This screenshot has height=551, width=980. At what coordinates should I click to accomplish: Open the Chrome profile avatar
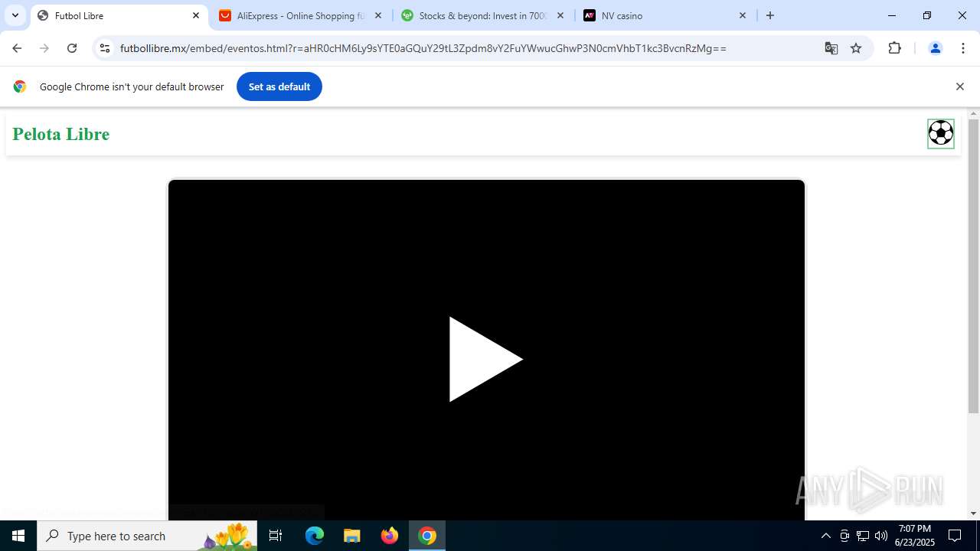tap(935, 48)
